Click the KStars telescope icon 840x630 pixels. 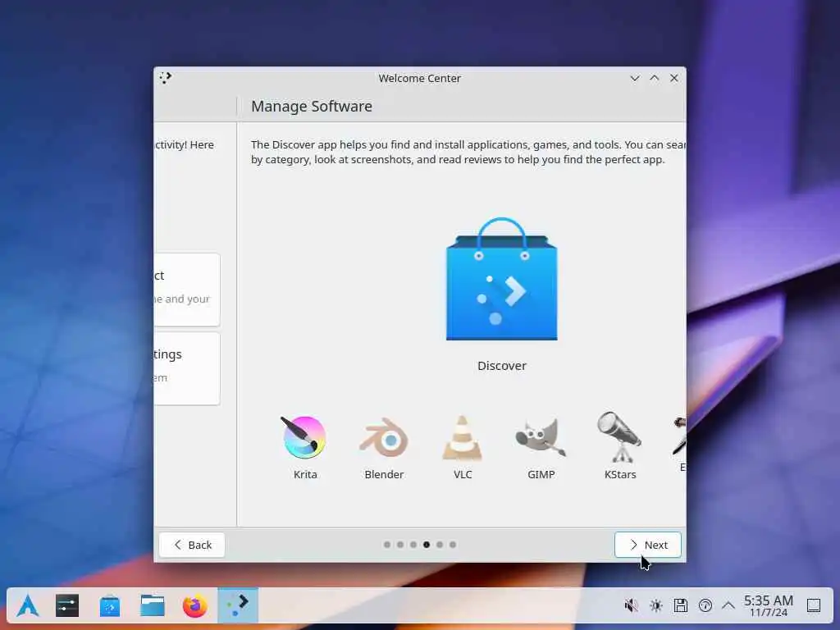(620, 436)
